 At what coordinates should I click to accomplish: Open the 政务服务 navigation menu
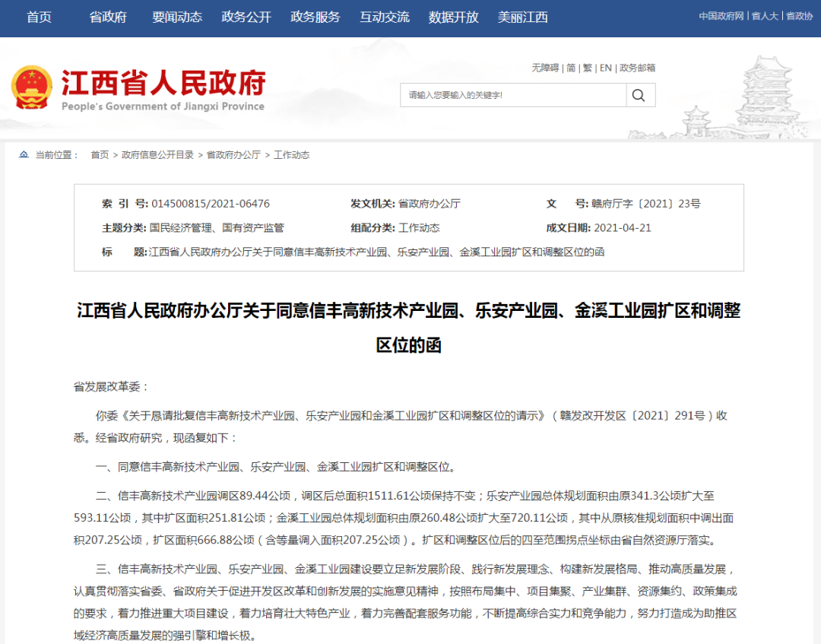(x=315, y=17)
